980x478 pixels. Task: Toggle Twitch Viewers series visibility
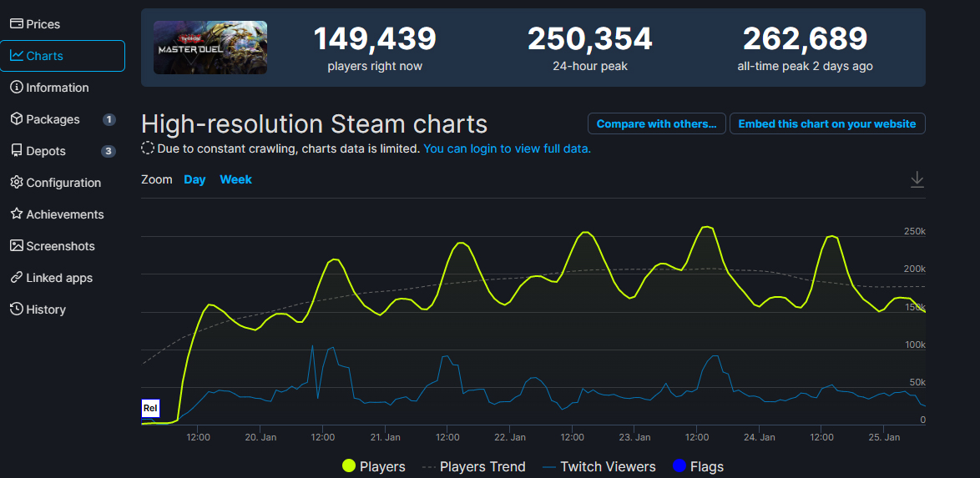(599, 466)
